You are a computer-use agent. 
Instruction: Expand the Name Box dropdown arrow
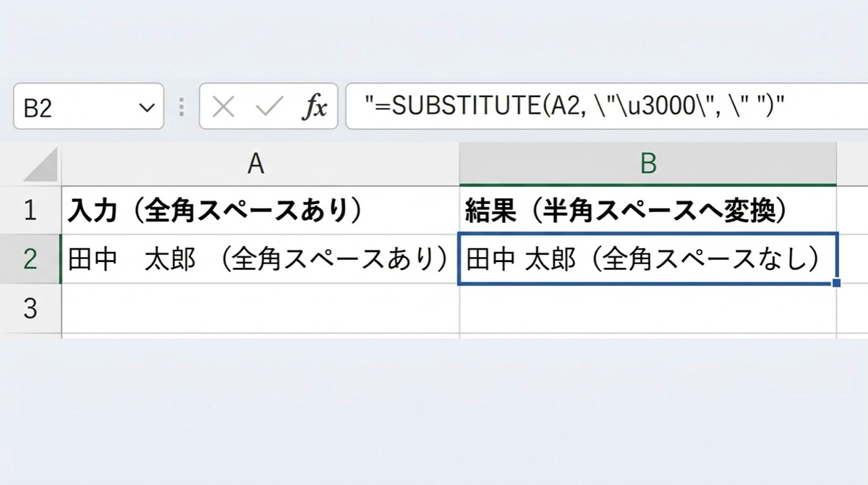147,109
